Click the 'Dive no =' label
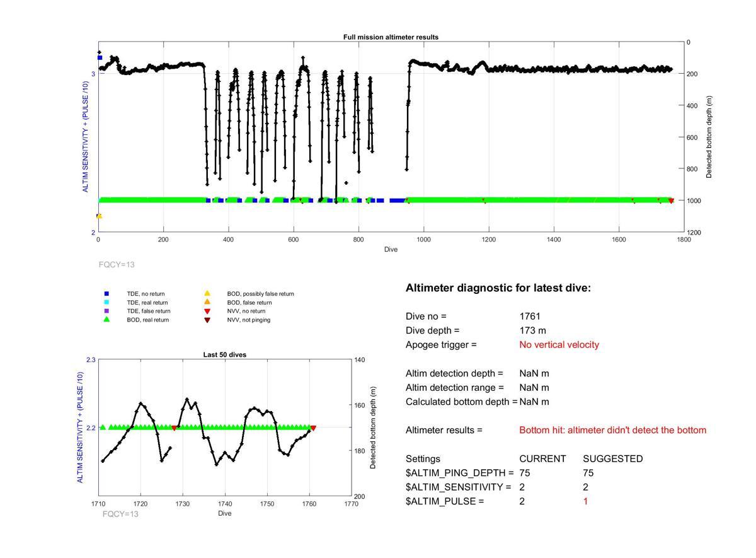 click(426, 317)
